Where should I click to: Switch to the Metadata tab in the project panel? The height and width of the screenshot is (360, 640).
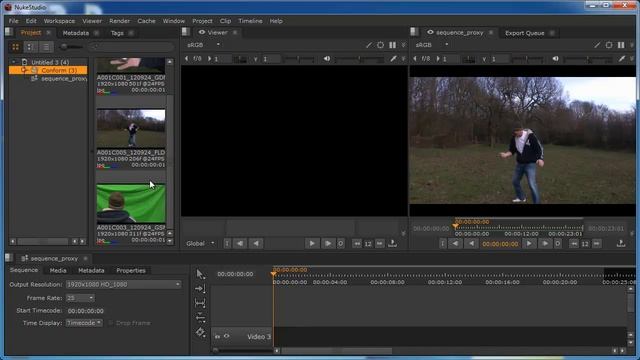coord(76,33)
